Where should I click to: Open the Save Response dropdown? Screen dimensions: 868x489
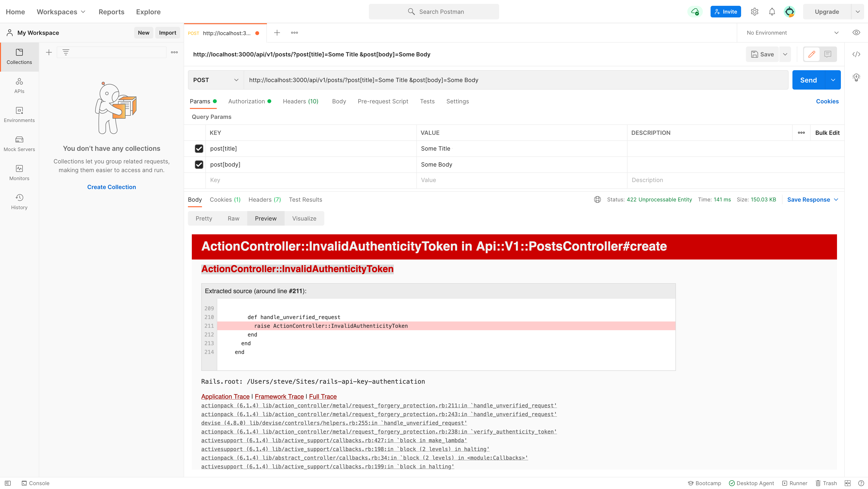tap(813, 200)
